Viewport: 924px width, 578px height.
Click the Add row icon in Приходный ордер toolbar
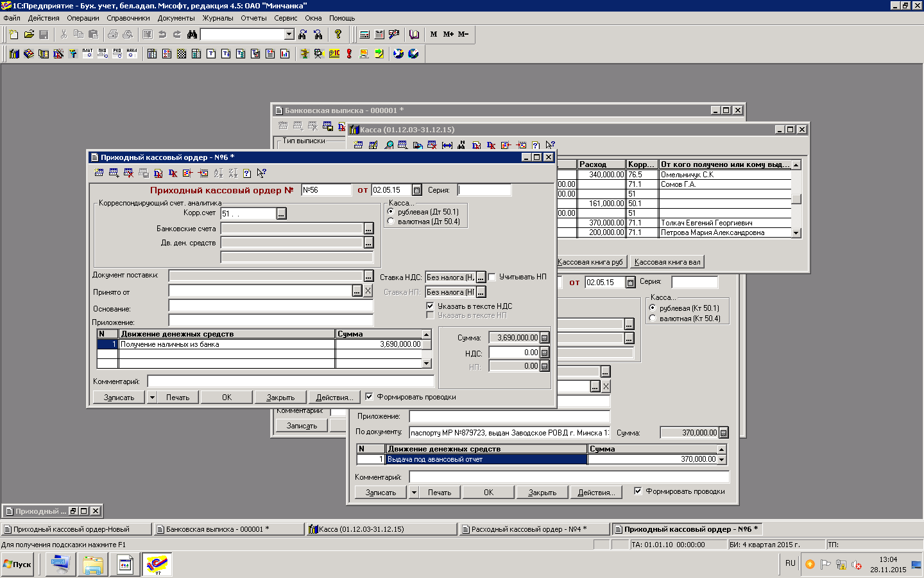114,173
